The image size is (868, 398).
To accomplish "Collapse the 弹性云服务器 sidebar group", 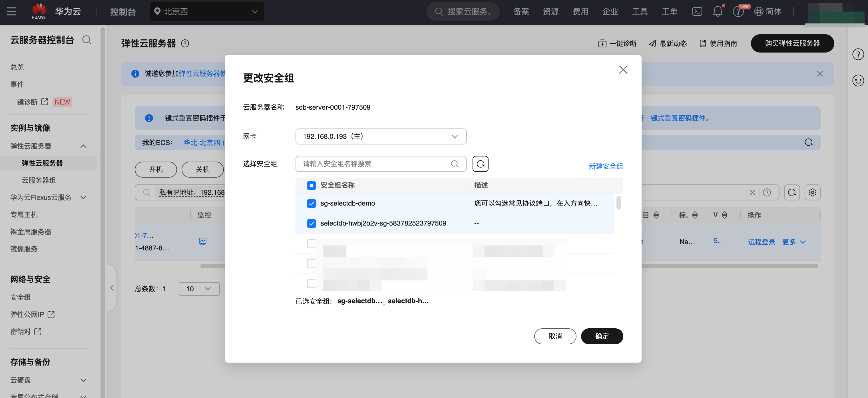I will point(83,146).
